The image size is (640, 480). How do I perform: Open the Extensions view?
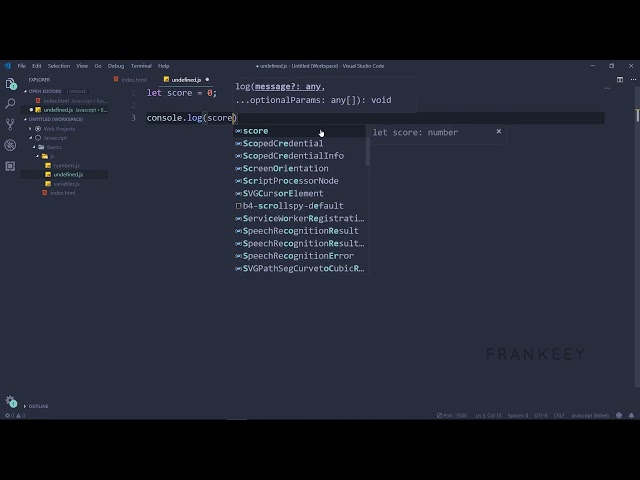(11, 166)
